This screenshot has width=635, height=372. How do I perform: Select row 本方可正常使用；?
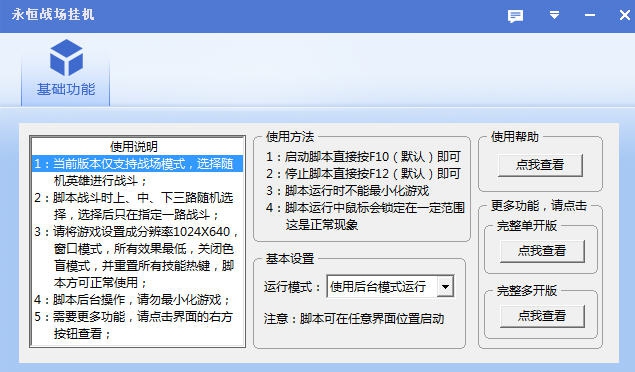(138, 283)
